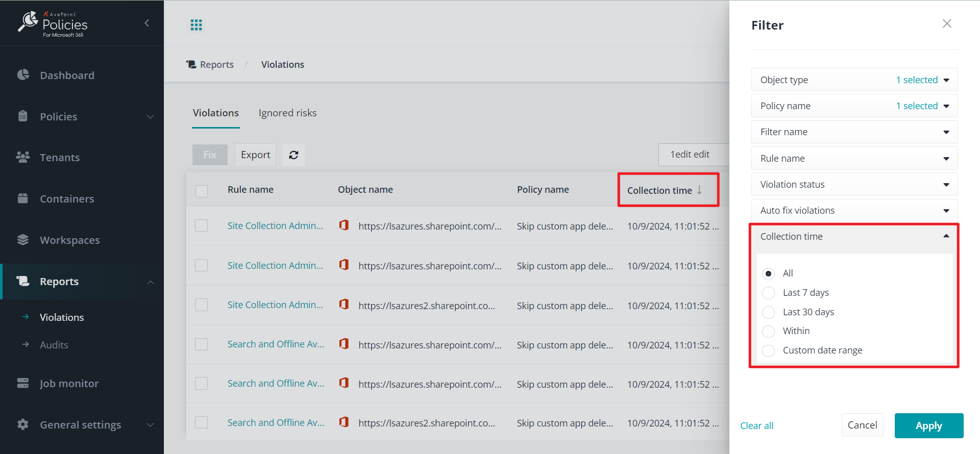Click the arrow icon beside Violations submenu

coord(26,317)
